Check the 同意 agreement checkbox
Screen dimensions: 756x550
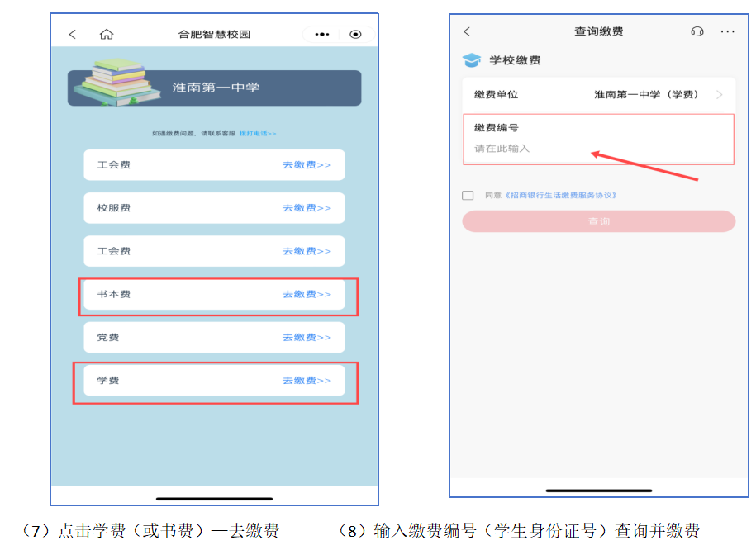click(468, 196)
